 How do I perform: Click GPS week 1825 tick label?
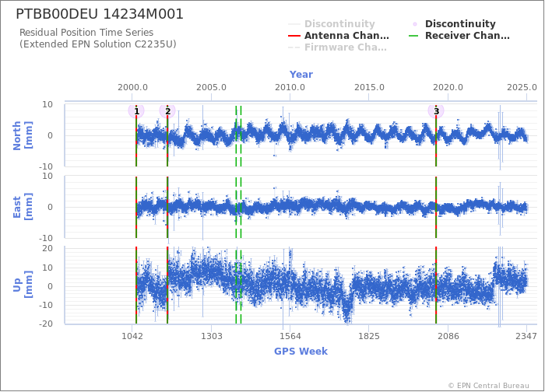[369, 336]
